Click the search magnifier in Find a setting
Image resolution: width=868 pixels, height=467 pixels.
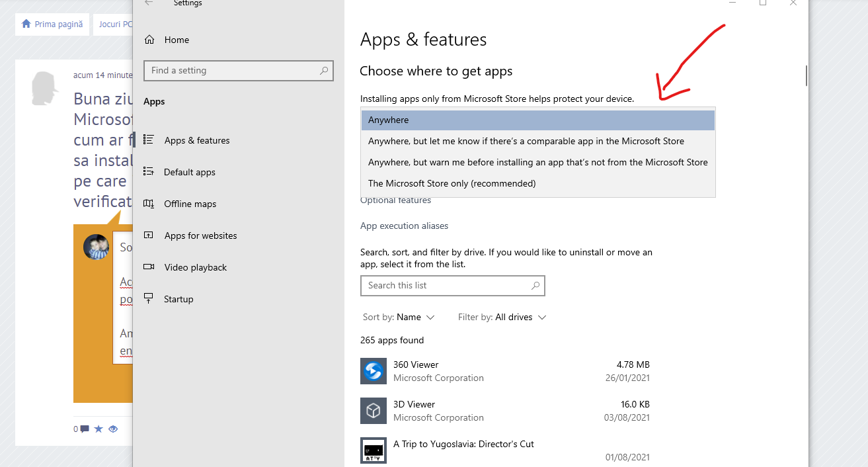[x=324, y=71]
